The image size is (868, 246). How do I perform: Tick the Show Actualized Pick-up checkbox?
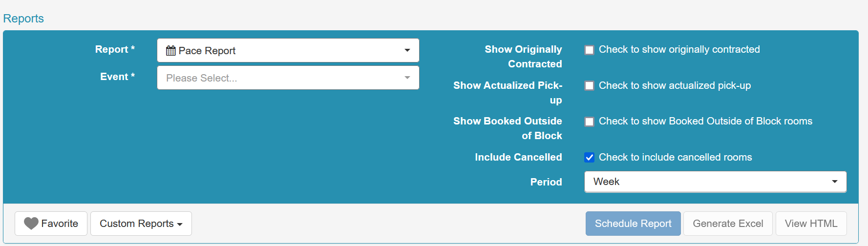(590, 86)
